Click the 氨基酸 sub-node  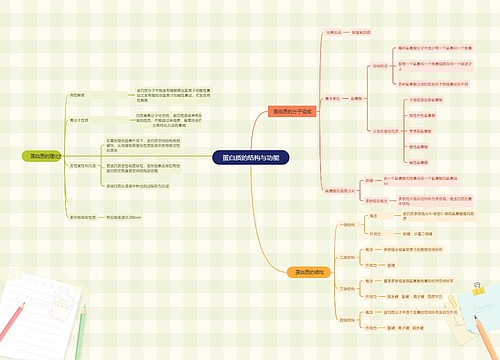point(356,99)
